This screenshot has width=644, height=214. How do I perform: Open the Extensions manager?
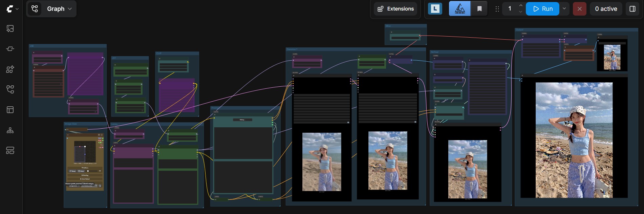(395, 9)
